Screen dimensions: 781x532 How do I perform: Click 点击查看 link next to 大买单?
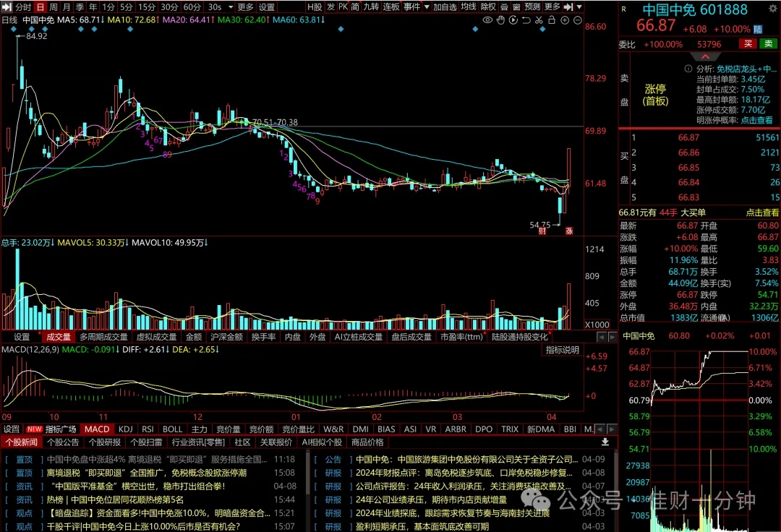762,213
